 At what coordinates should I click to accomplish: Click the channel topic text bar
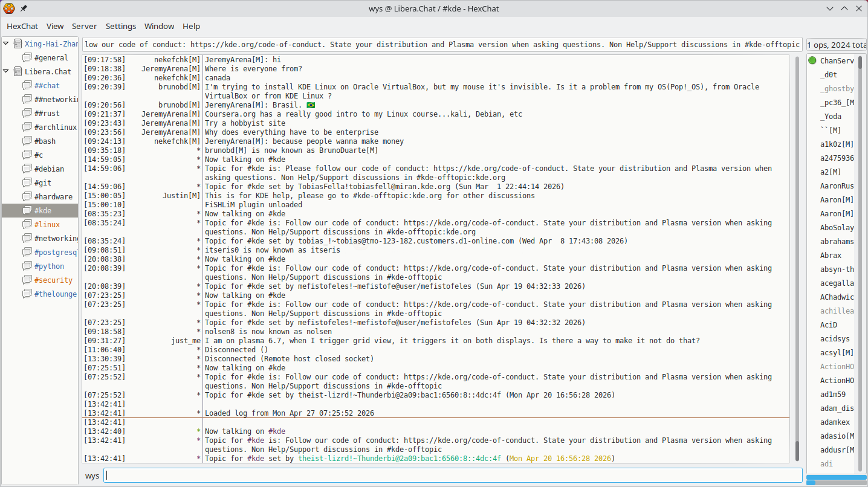point(442,44)
